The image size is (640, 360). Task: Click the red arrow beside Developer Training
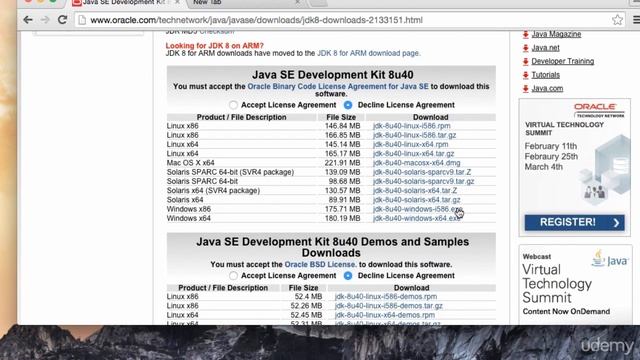[525, 62]
